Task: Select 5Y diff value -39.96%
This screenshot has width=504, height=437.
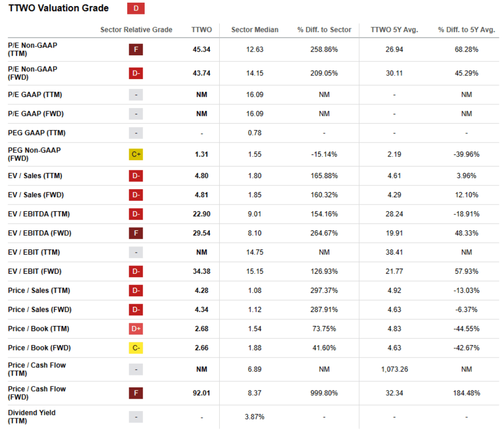Action: tap(466, 154)
